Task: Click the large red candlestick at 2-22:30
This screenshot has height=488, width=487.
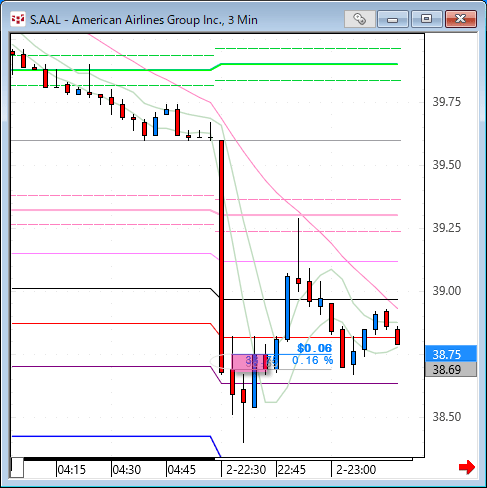Action: tap(221, 256)
